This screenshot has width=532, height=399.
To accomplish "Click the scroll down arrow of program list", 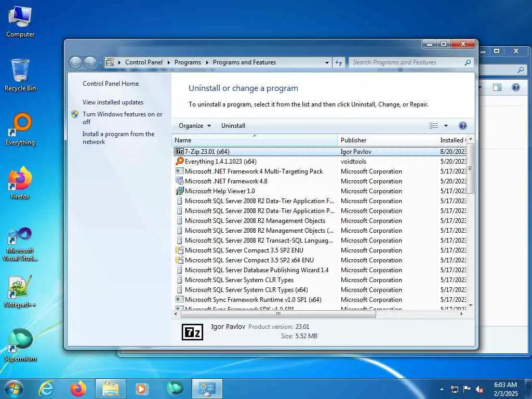I will click(470, 305).
